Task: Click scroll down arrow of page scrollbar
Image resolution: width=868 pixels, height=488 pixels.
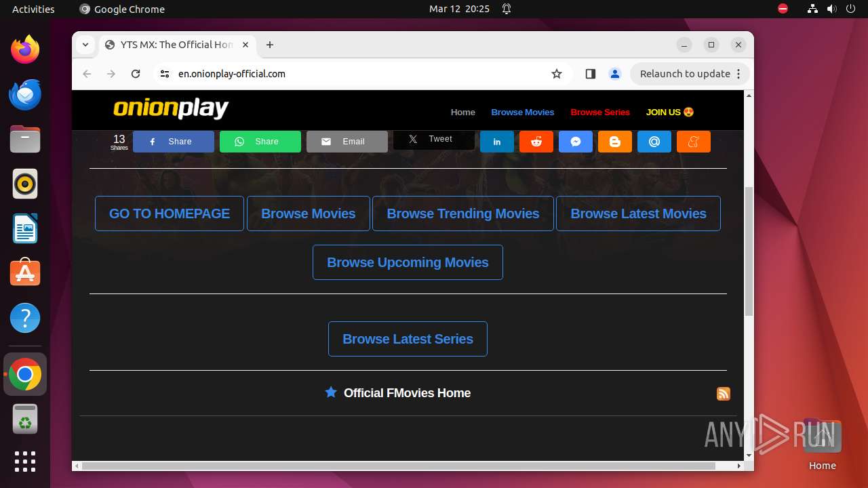Action: point(749,455)
